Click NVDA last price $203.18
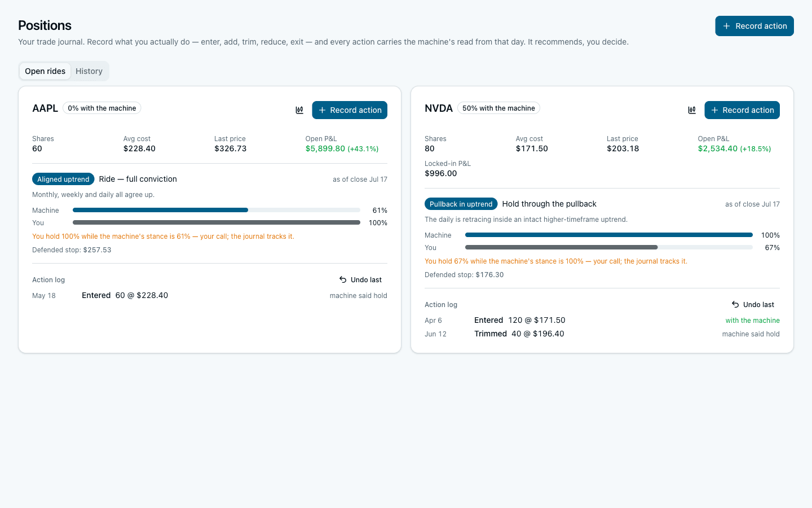 coord(623,149)
